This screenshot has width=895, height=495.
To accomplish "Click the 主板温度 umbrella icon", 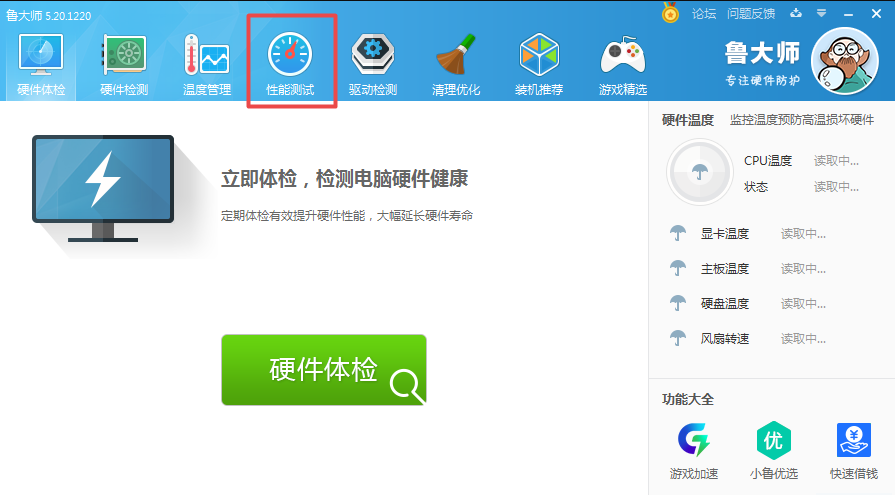I will 678,268.
